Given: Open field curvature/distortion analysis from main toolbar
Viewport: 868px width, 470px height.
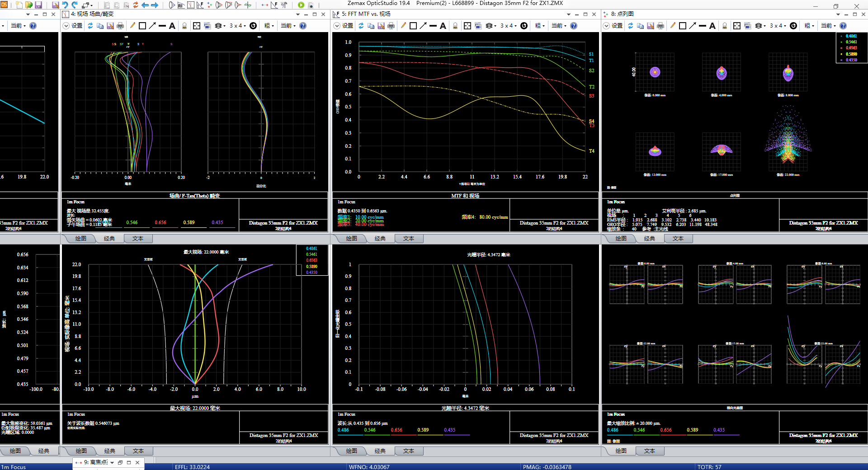Looking at the screenshot, I should coord(190,5).
